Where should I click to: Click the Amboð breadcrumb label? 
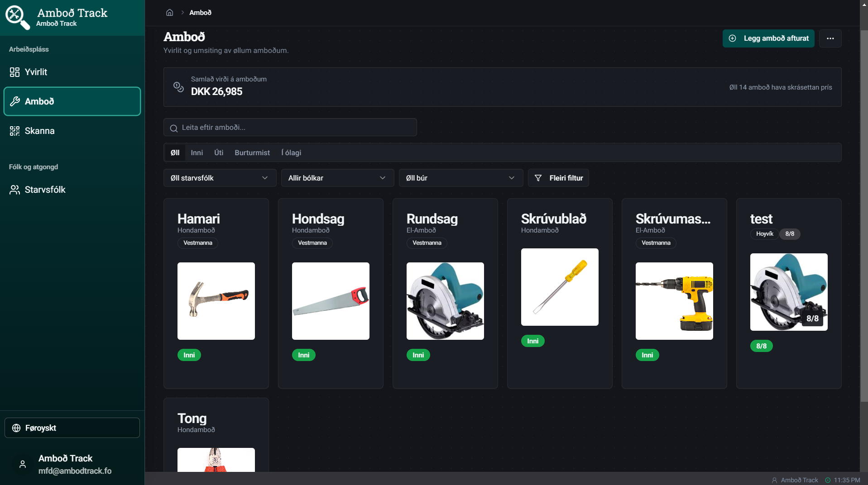[200, 13]
